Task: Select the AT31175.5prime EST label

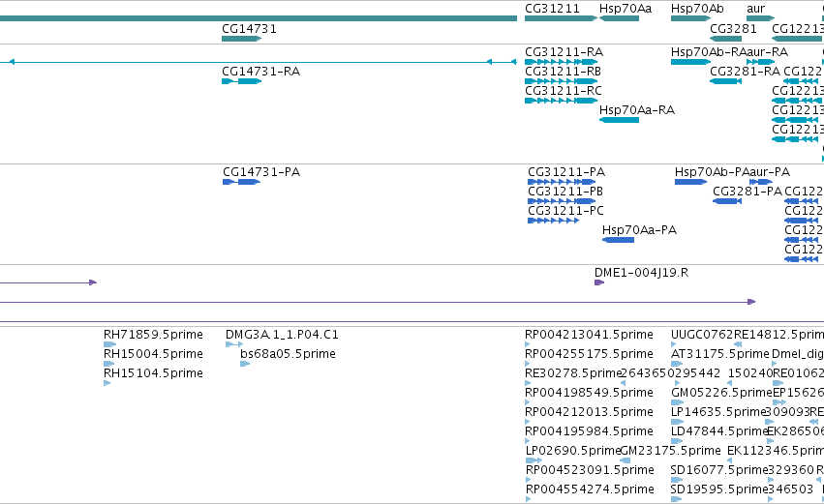Action: (x=720, y=354)
